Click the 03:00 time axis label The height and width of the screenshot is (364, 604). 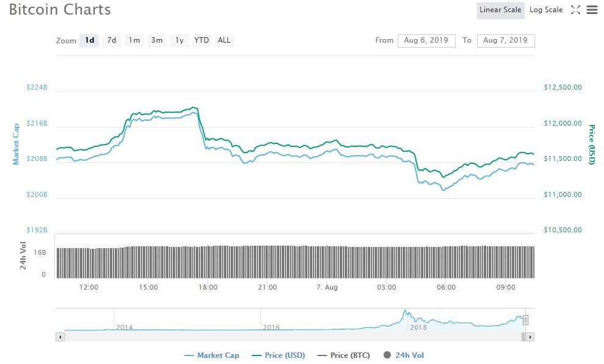pos(386,287)
